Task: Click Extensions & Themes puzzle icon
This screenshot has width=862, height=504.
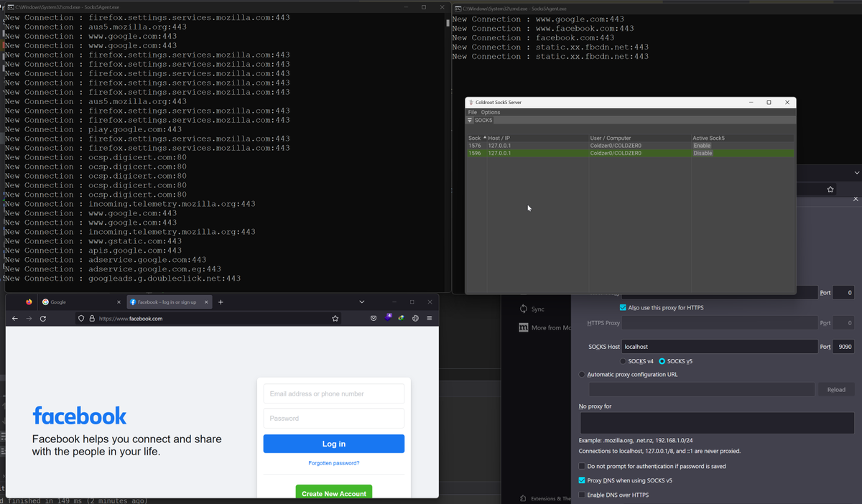Action: 523,498
